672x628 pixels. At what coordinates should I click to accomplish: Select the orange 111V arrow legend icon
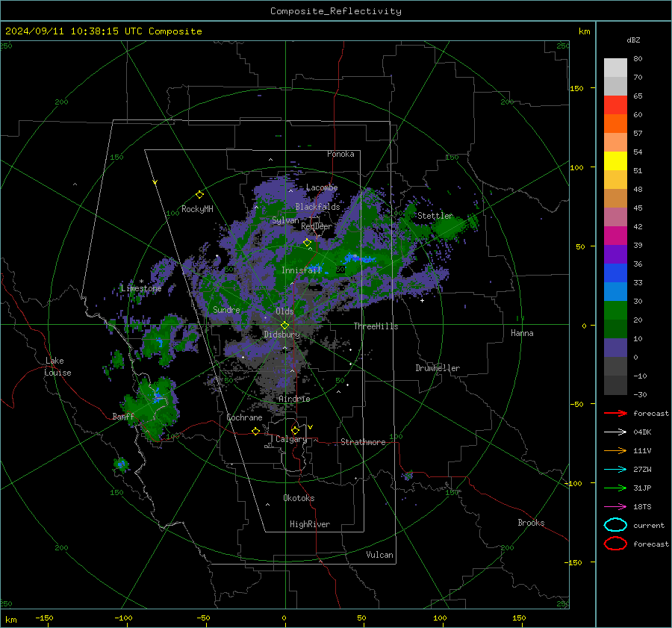pyautogui.click(x=615, y=450)
